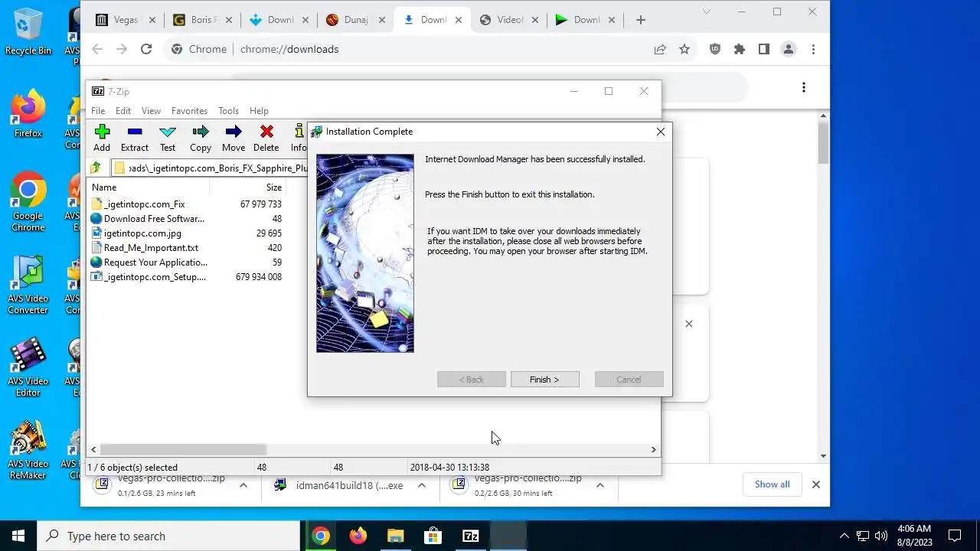The image size is (980, 551).
Task: Open the Tools menu in 7-Zip
Action: [228, 111]
